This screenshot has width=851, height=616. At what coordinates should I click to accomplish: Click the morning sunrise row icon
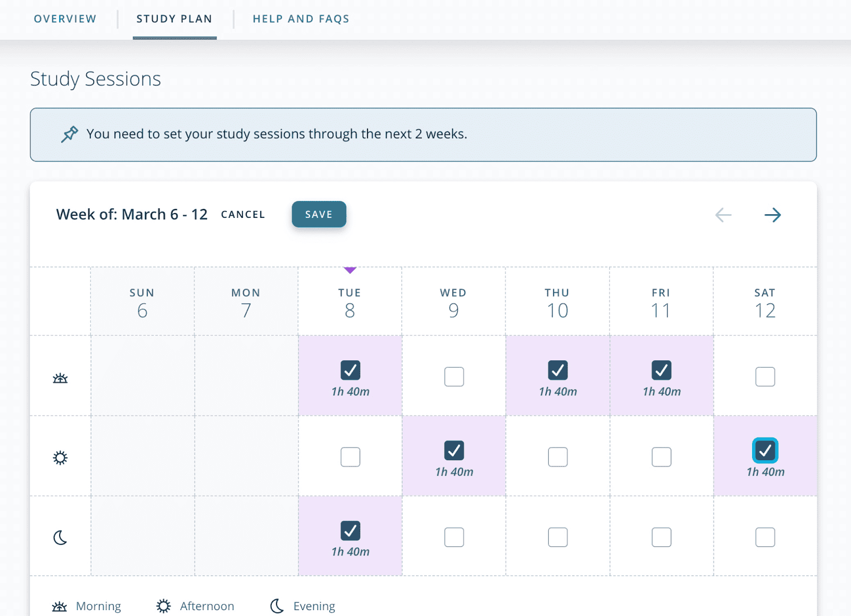tap(60, 378)
